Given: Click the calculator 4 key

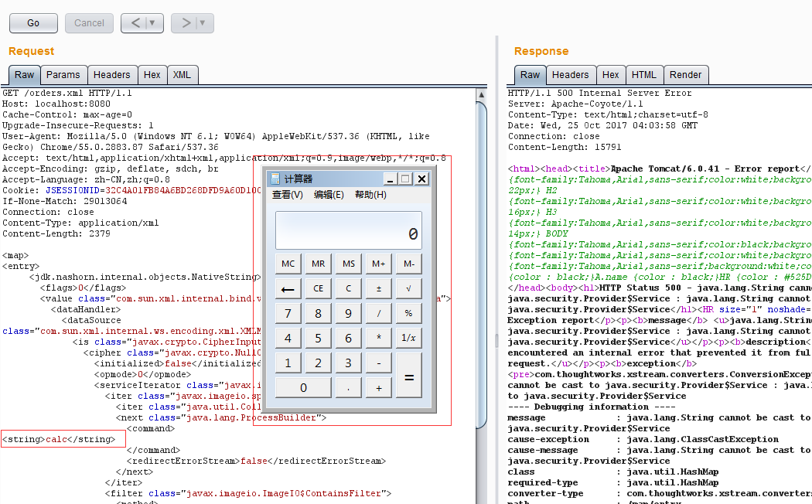Looking at the screenshot, I should tap(288, 339).
